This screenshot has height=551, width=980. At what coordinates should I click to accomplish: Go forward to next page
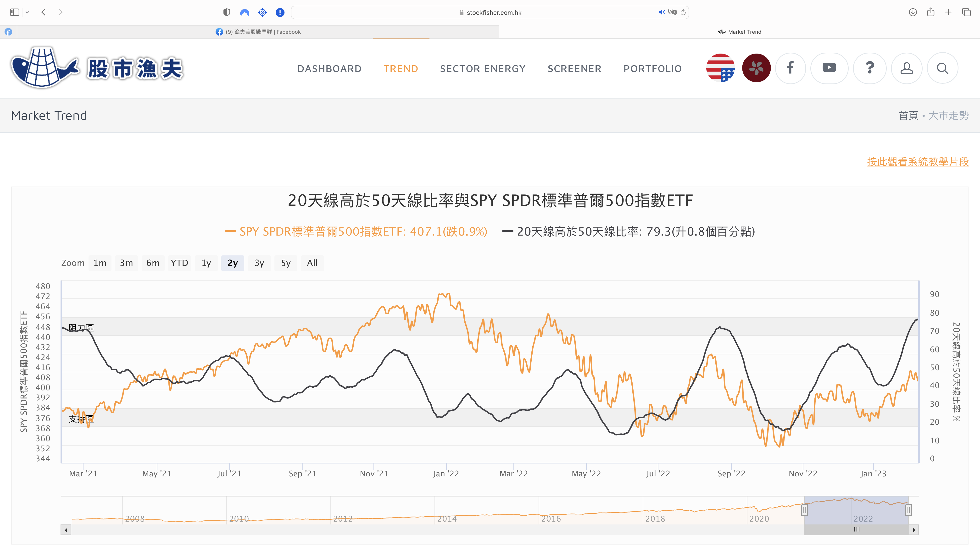(x=61, y=12)
